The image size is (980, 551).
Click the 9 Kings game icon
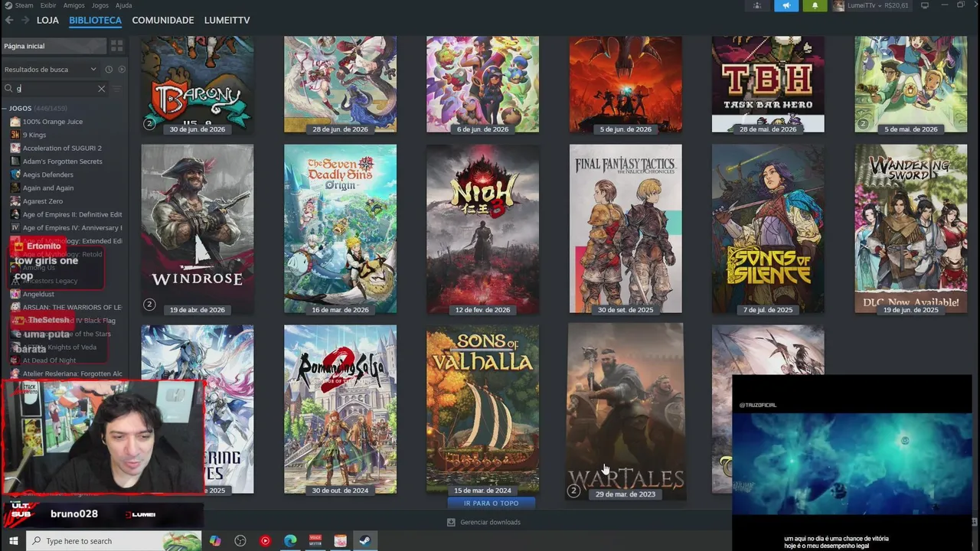15,135
